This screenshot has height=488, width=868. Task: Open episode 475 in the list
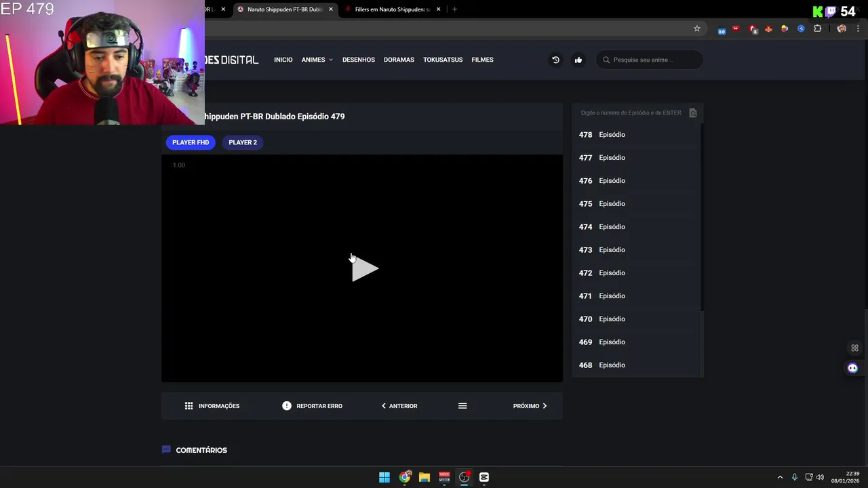click(x=635, y=204)
